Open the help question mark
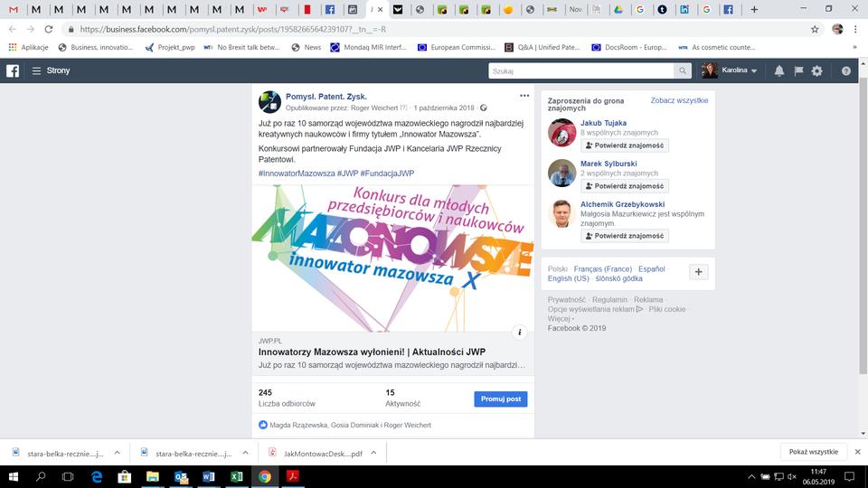Image resolution: width=868 pixels, height=488 pixels. 846,70
